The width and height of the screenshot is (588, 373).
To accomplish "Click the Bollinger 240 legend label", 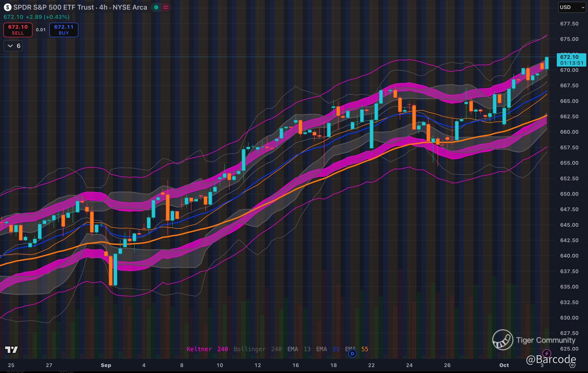I will [257, 349].
